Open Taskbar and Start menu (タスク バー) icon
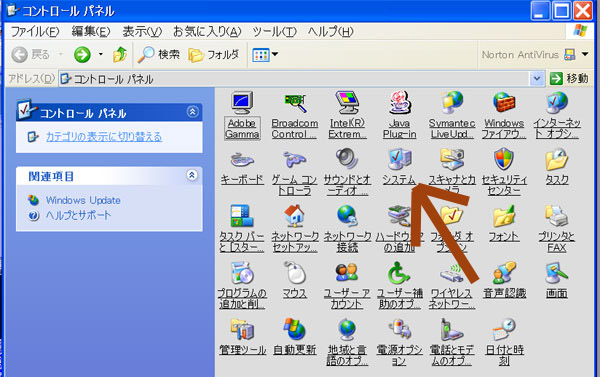 point(242,216)
